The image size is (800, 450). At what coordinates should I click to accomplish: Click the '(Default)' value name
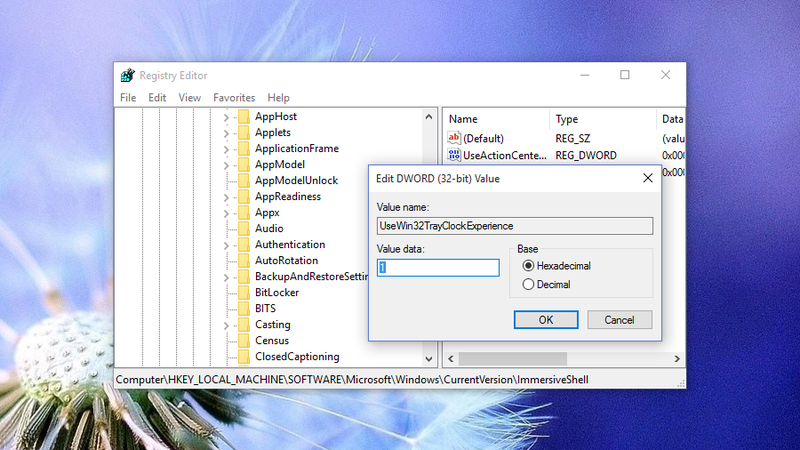tap(483, 138)
